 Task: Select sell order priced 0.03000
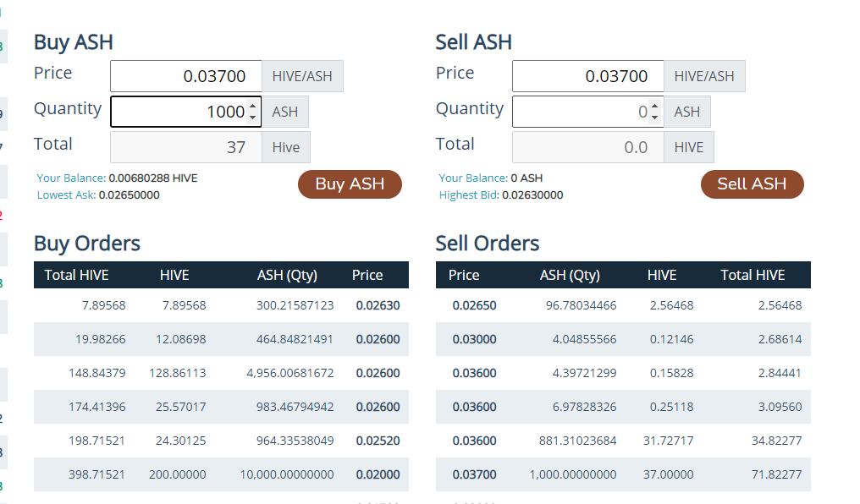[623, 339]
